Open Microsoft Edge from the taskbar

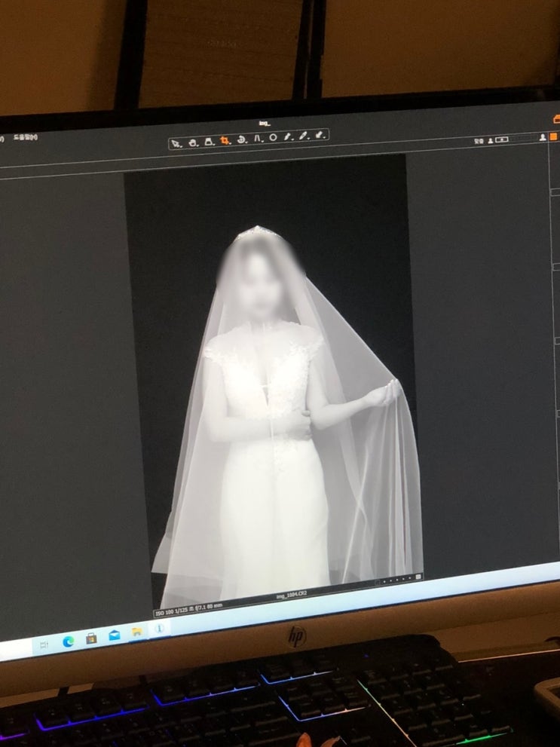click(x=68, y=641)
